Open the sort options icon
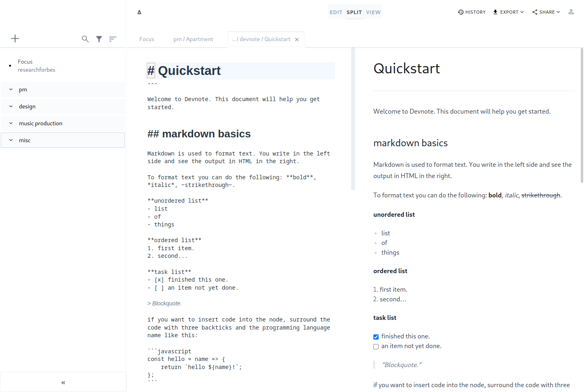The image size is (584, 392). pos(113,39)
